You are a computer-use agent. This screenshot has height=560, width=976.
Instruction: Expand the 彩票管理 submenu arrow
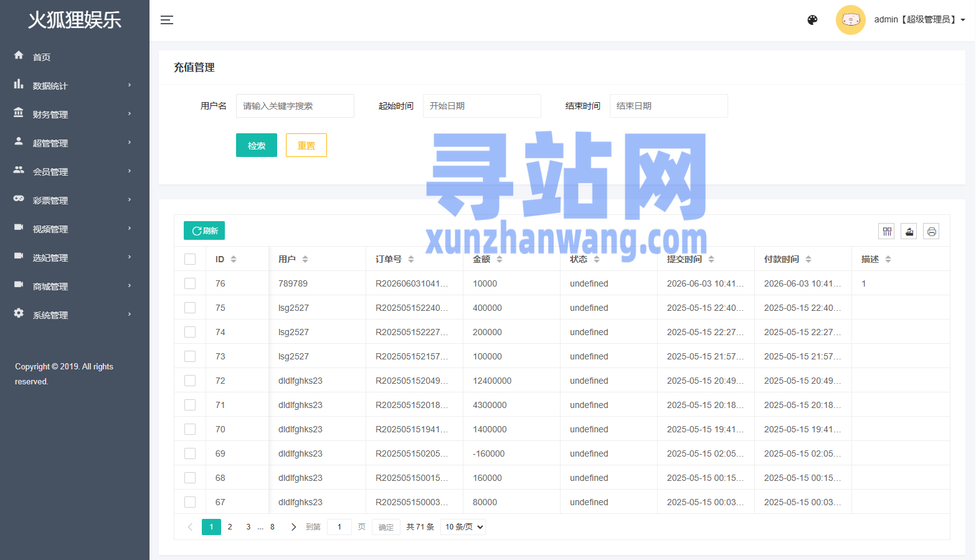(130, 199)
